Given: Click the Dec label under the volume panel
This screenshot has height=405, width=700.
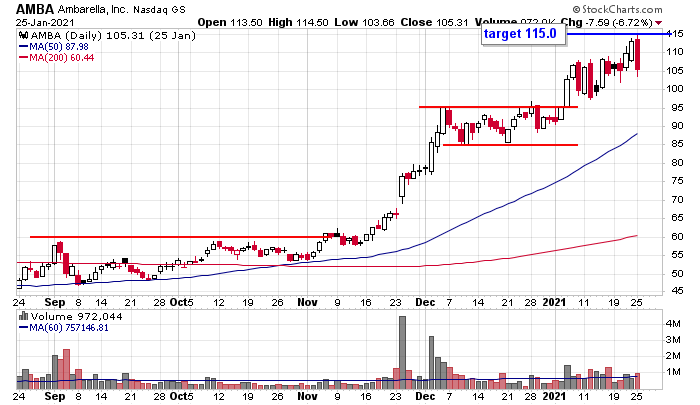Looking at the screenshot, I should [x=425, y=397].
